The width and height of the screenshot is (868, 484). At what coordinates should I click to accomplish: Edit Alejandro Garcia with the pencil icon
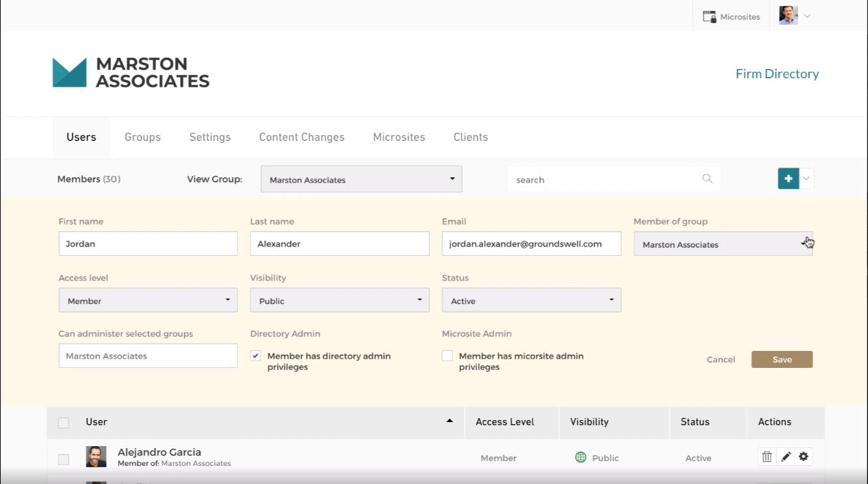point(785,457)
